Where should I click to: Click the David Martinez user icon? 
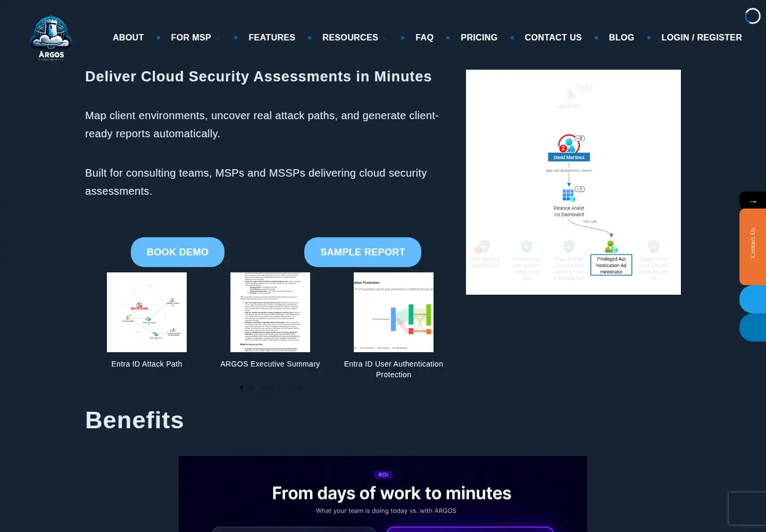tap(569, 144)
